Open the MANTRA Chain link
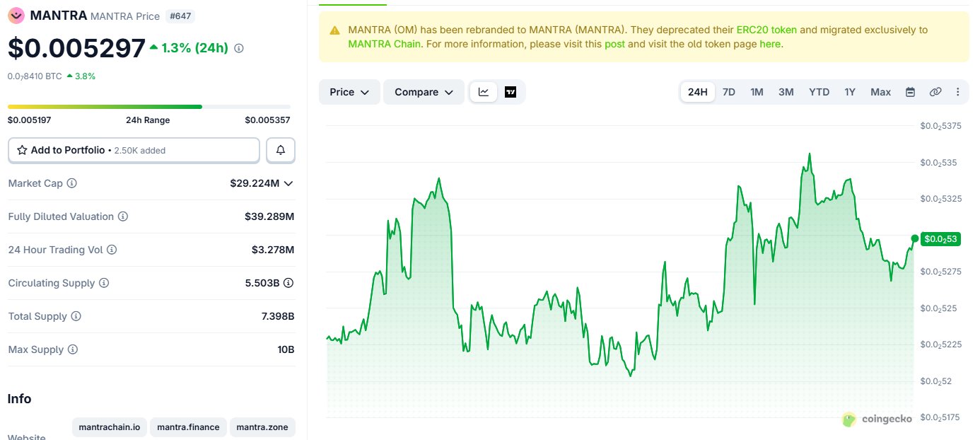This screenshot has height=440, width=980. point(384,43)
